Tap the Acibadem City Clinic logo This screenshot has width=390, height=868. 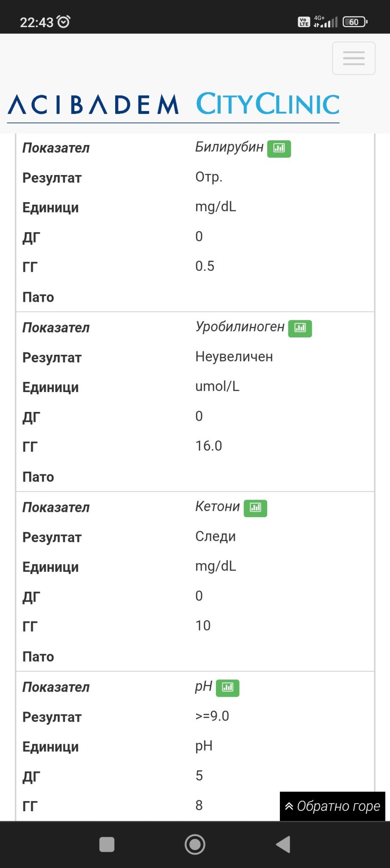click(174, 104)
